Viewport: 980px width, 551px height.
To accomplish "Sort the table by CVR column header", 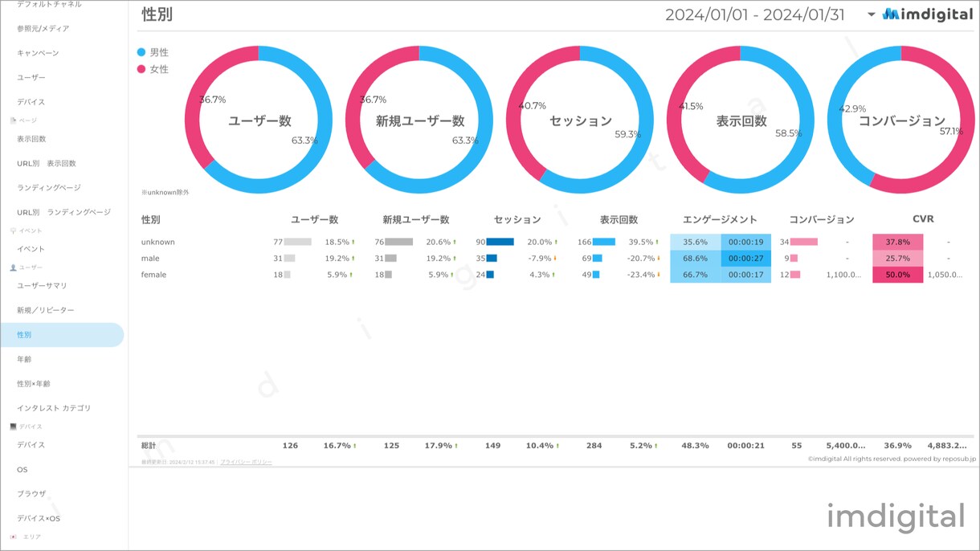I will (x=923, y=218).
